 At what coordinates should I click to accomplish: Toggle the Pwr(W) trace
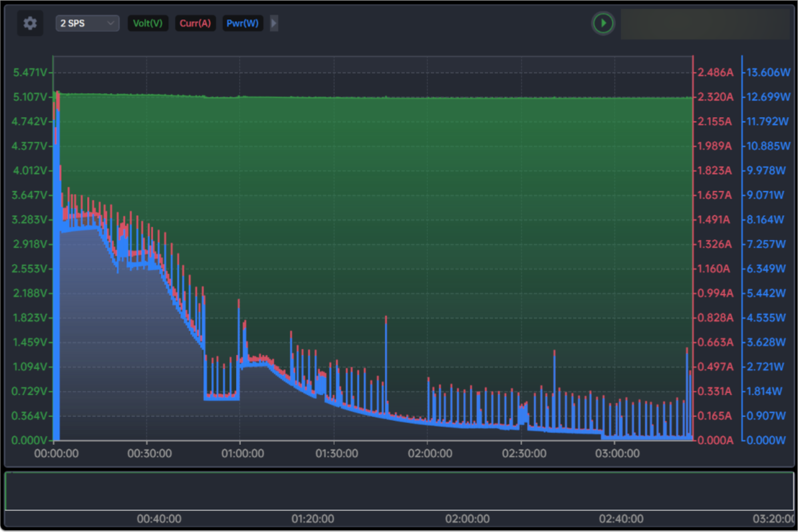pos(243,23)
